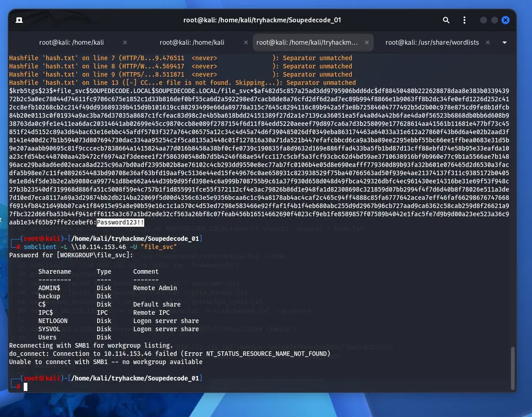
Task: Open a new terminal tab with the add-tab icon
Action: click(x=19, y=20)
